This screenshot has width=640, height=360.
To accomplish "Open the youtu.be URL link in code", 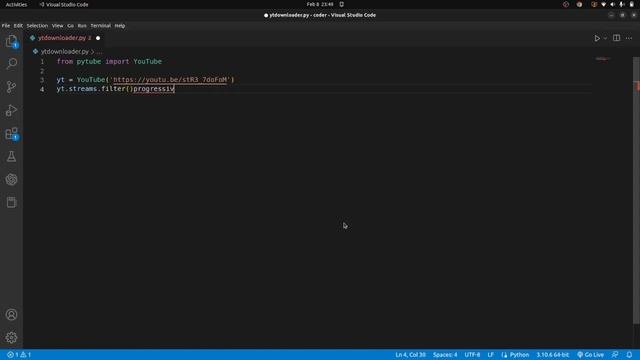I will 170,80.
